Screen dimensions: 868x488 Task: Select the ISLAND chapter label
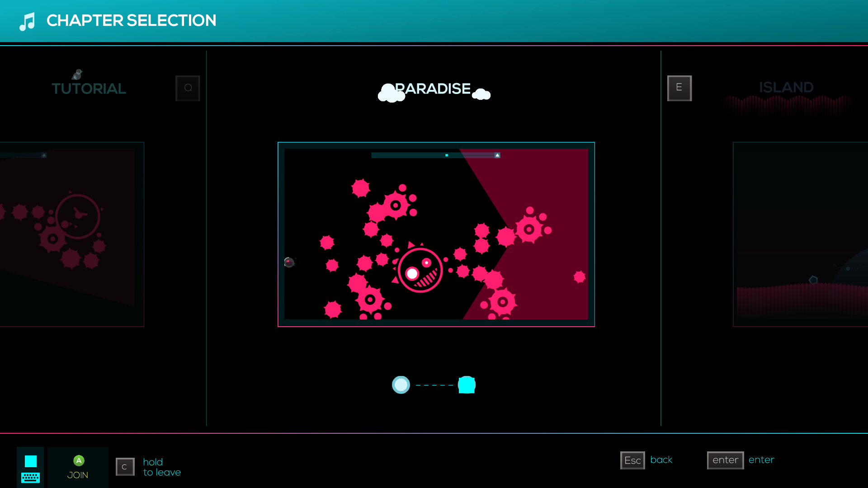click(x=786, y=87)
